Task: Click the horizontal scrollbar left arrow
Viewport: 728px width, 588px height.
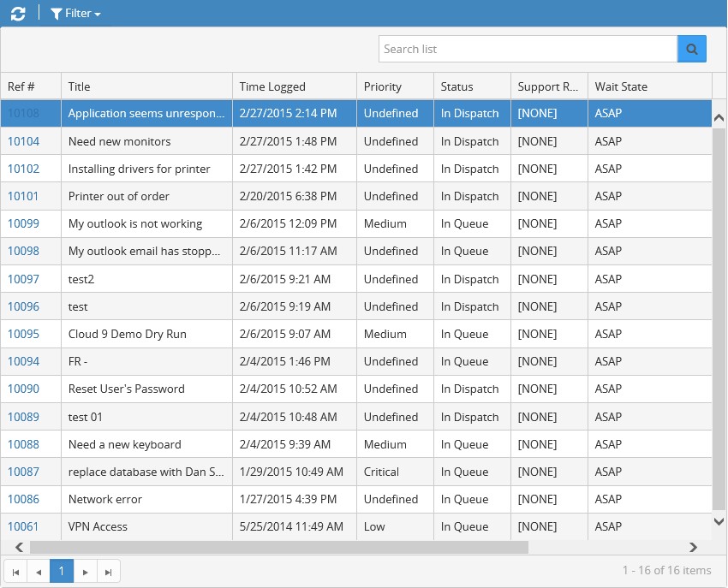Action: (17, 547)
